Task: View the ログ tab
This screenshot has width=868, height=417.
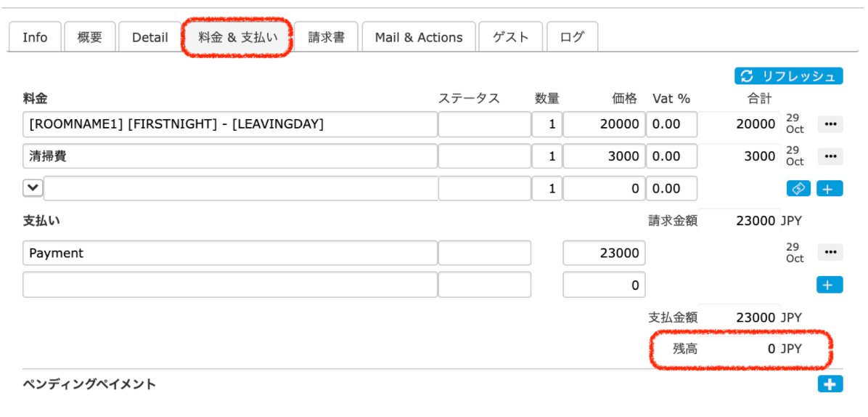Action: [572, 38]
